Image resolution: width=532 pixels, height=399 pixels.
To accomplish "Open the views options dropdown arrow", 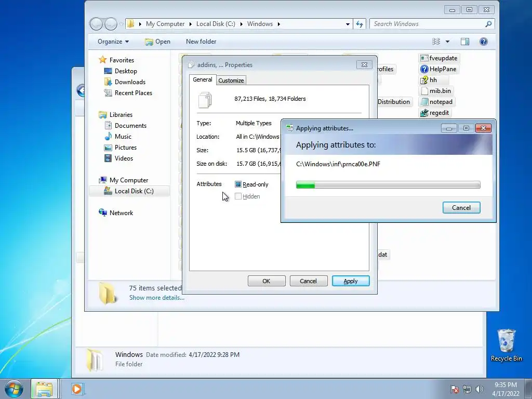I will [447, 42].
